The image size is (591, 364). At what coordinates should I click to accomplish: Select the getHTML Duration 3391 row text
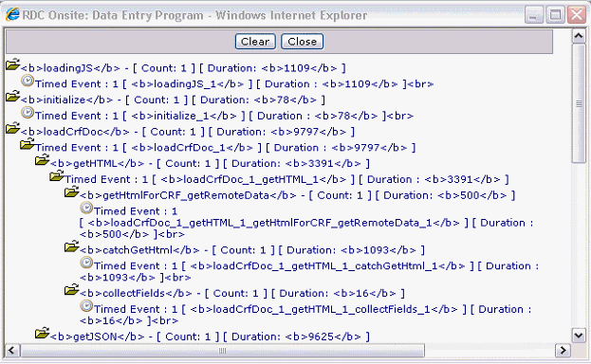point(210,164)
